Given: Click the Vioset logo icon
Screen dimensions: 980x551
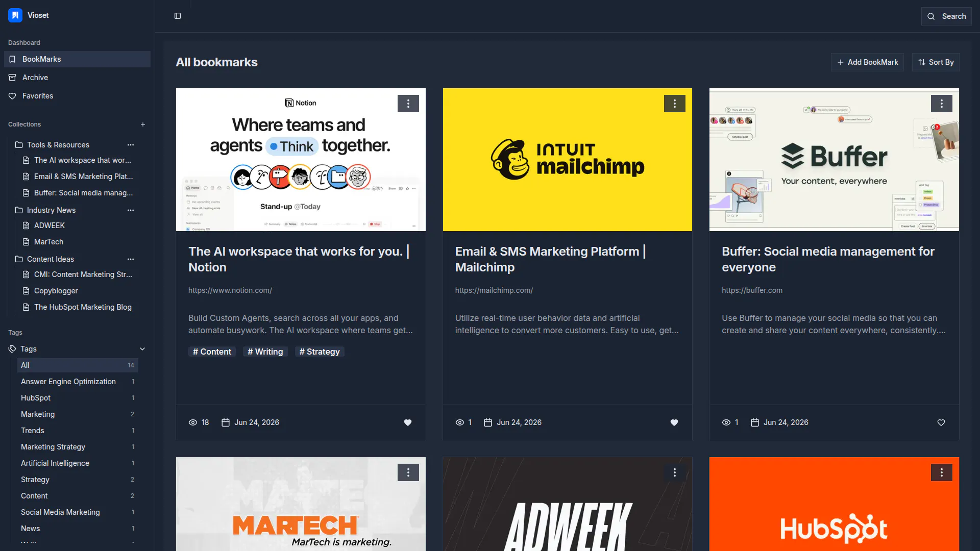Looking at the screenshot, I should (x=15, y=15).
